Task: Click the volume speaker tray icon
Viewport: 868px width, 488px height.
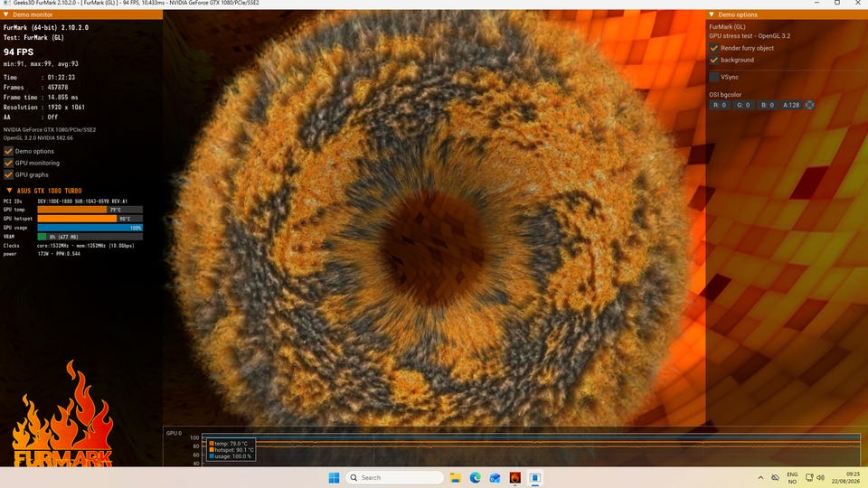Action: (820, 477)
